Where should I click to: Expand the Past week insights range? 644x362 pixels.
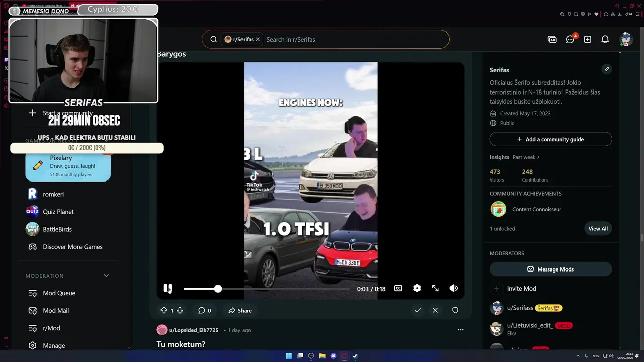click(526, 157)
